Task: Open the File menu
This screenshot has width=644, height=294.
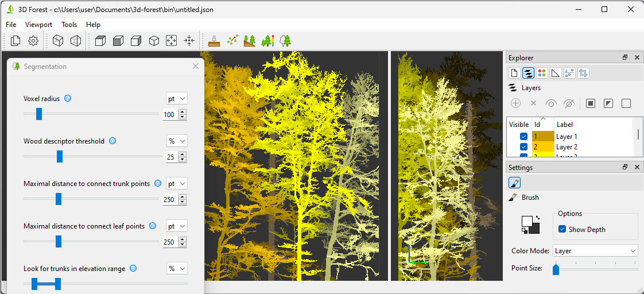Action: pyautogui.click(x=11, y=25)
